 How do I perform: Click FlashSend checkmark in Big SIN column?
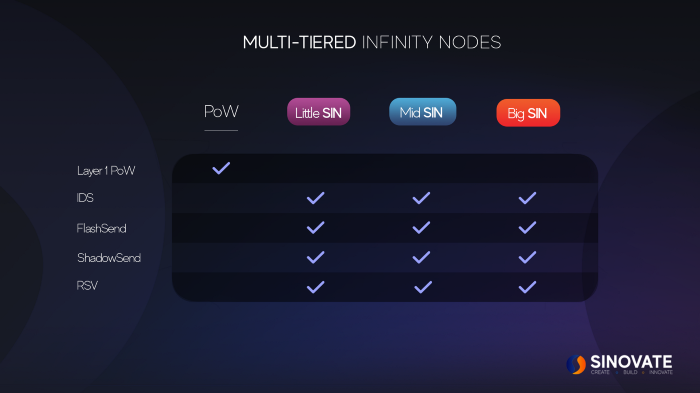[x=527, y=228]
